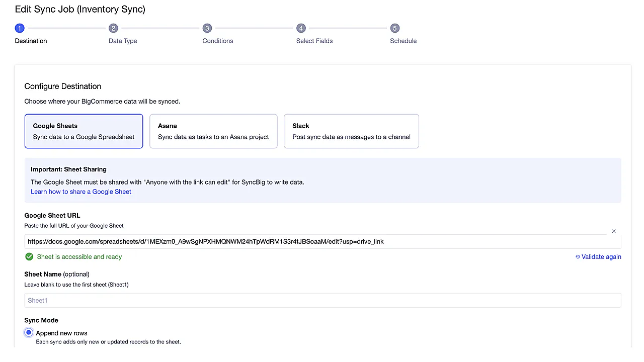
Task: Click 'Edit Sync Job (Inventory Sync)' heading
Action: [x=80, y=9]
